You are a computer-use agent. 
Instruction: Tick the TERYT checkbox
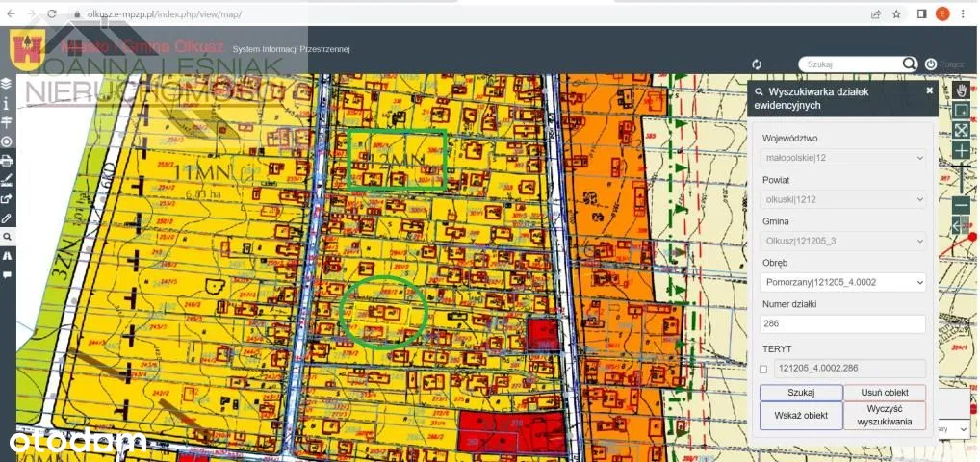(x=763, y=369)
